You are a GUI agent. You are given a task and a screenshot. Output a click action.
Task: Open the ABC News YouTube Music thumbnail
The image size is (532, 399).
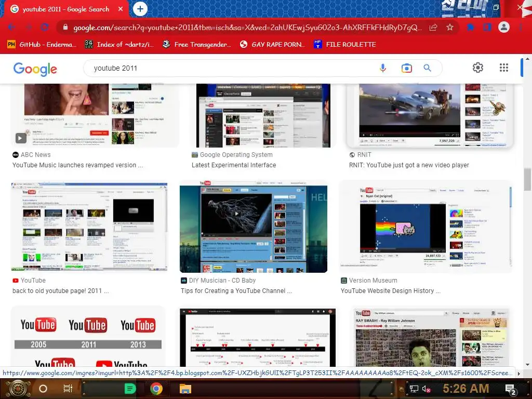click(95, 115)
